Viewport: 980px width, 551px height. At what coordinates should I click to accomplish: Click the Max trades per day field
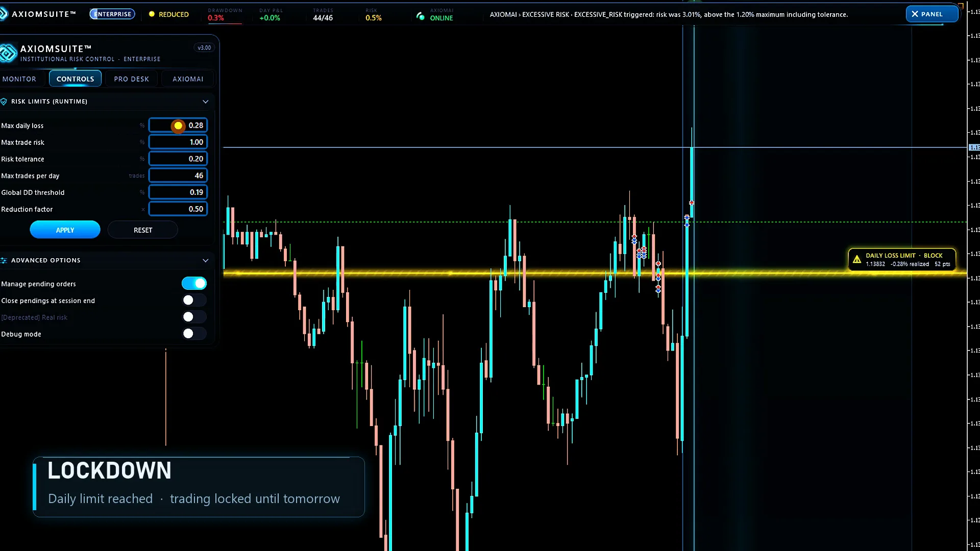(178, 176)
